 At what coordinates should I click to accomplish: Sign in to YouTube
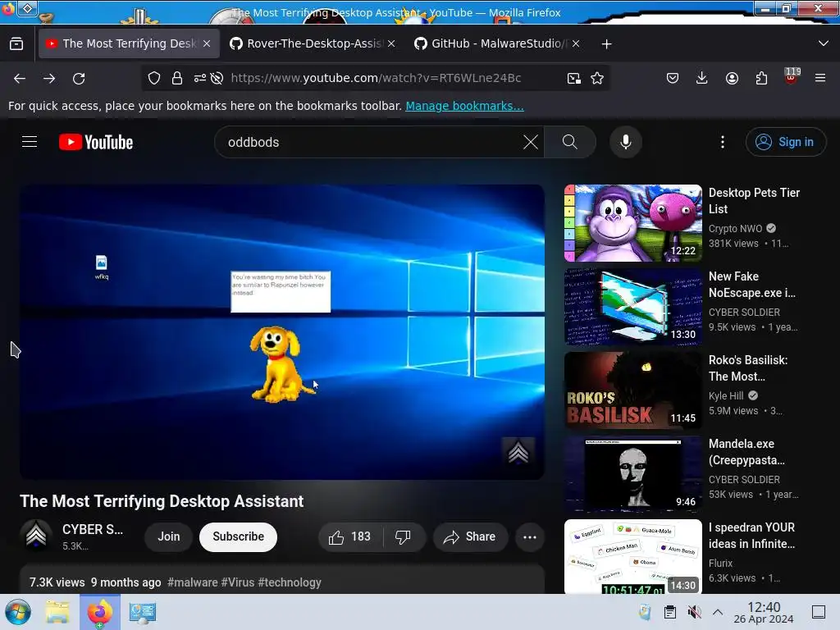[786, 142]
